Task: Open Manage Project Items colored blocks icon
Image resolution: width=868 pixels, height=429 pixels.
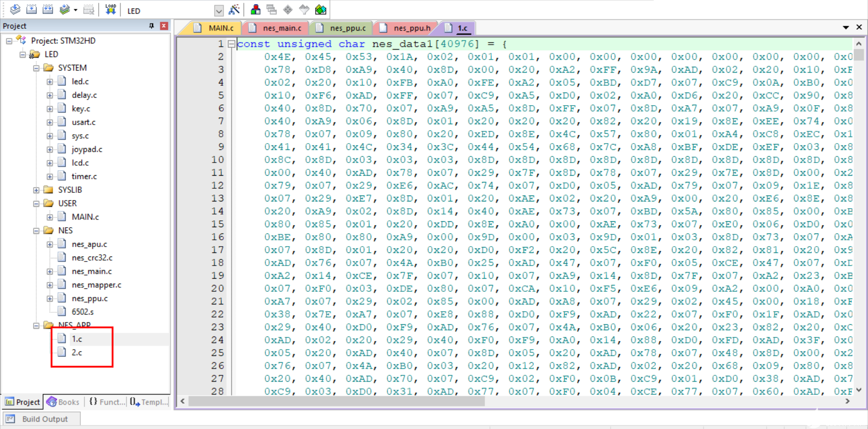Action: coord(255,9)
